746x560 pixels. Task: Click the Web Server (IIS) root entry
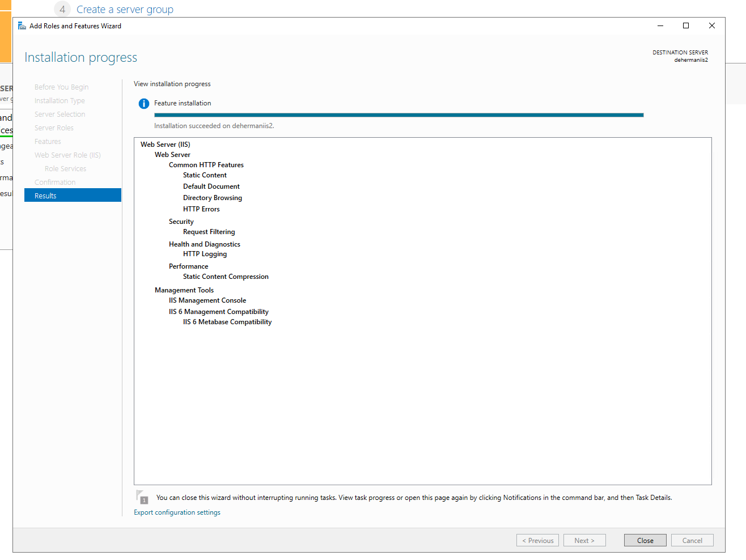pyautogui.click(x=166, y=145)
